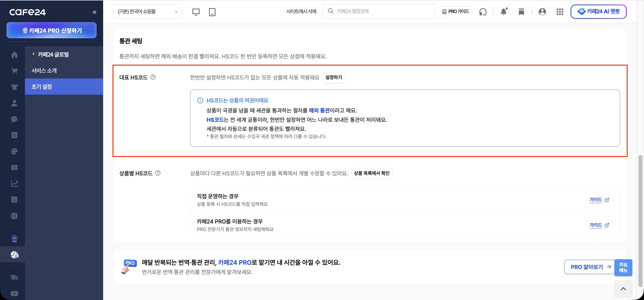Click the cafe24 logo
This screenshot has height=300, width=644.
tap(28, 12)
